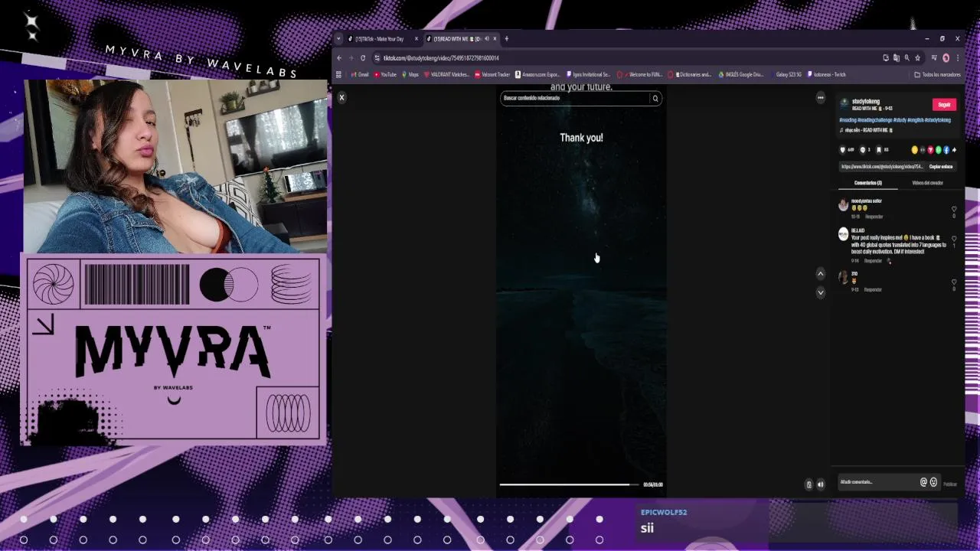Image resolution: width=980 pixels, height=551 pixels.
Task: Reply to the comment by user 310
Action: 873,289
